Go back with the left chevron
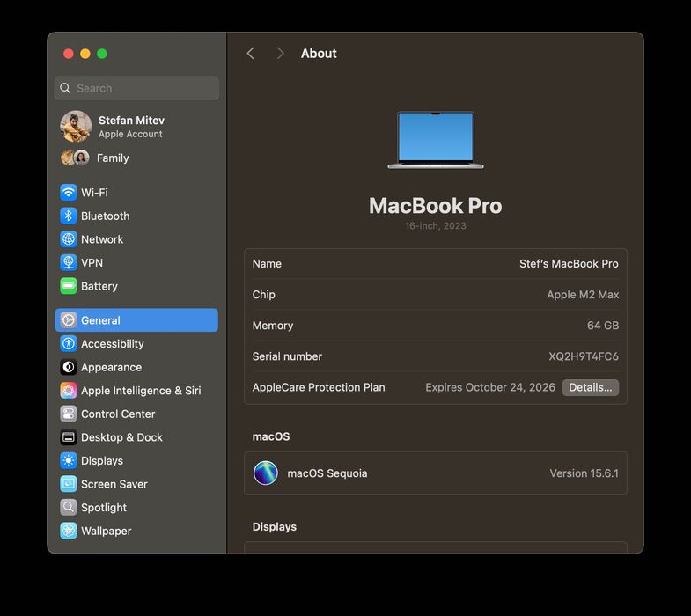The width and height of the screenshot is (691, 616). [x=250, y=54]
